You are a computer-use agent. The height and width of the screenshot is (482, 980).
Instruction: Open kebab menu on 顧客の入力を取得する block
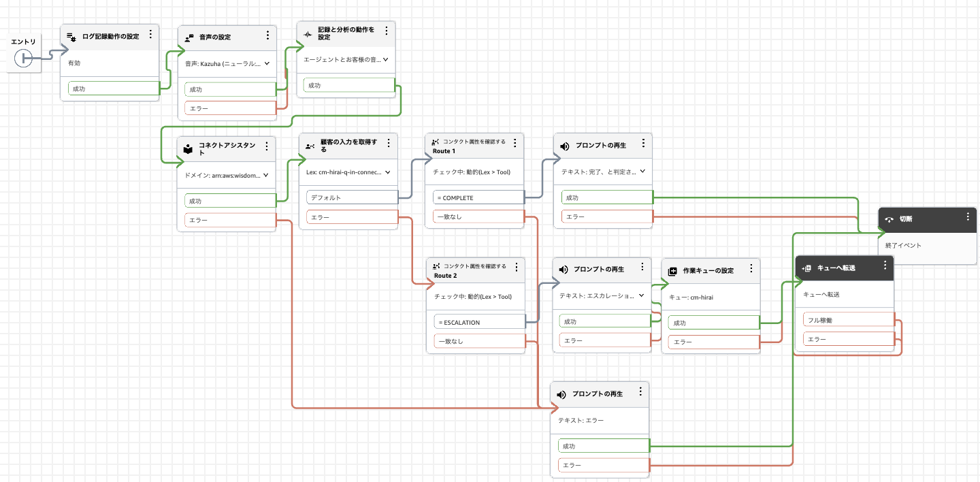tap(389, 143)
